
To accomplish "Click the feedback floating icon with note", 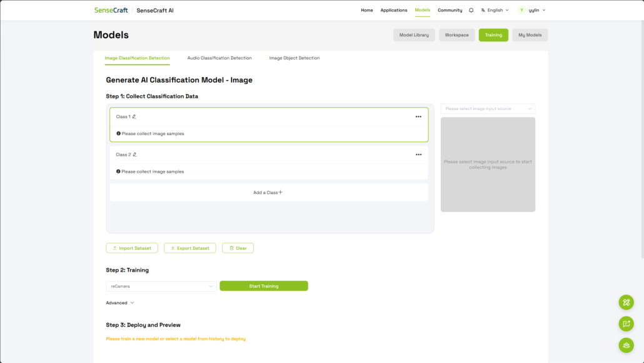I will pyautogui.click(x=626, y=324).
